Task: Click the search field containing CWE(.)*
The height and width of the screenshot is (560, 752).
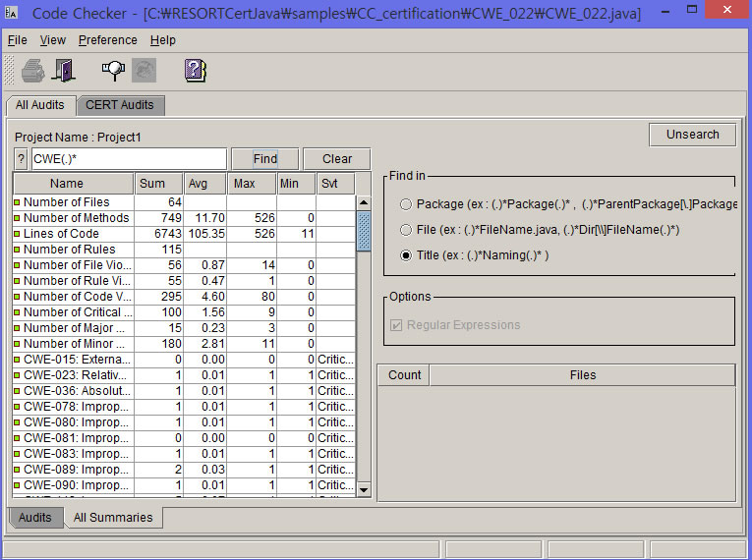Action: click(x=129, y=159)
